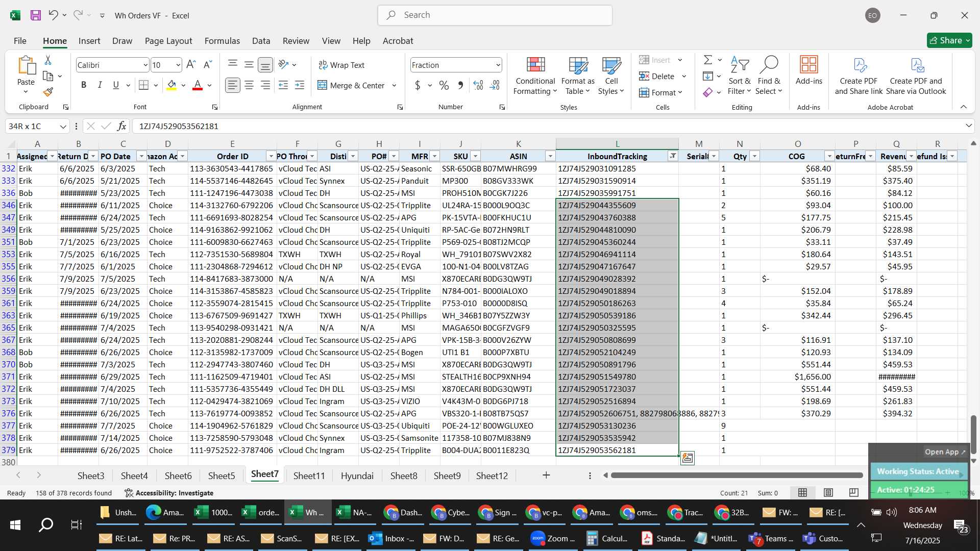The width and height of the screenshot is (980, 551).
Task: Toggle Underline formatting
Action: tap(116, 85)
